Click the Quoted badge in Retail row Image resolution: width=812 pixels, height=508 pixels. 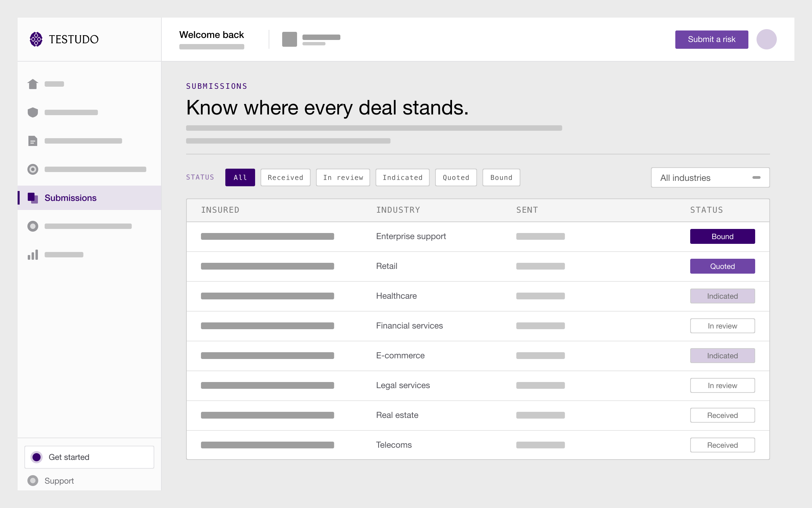click(x=723, y=266)
